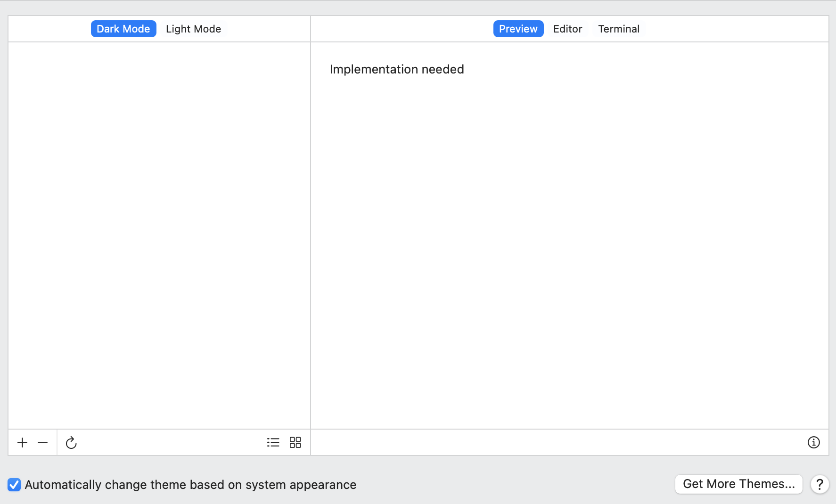Switch to the Terminal tab
Image resolution: width=836 pixels, height=504 pixels.
pos(619,29)
